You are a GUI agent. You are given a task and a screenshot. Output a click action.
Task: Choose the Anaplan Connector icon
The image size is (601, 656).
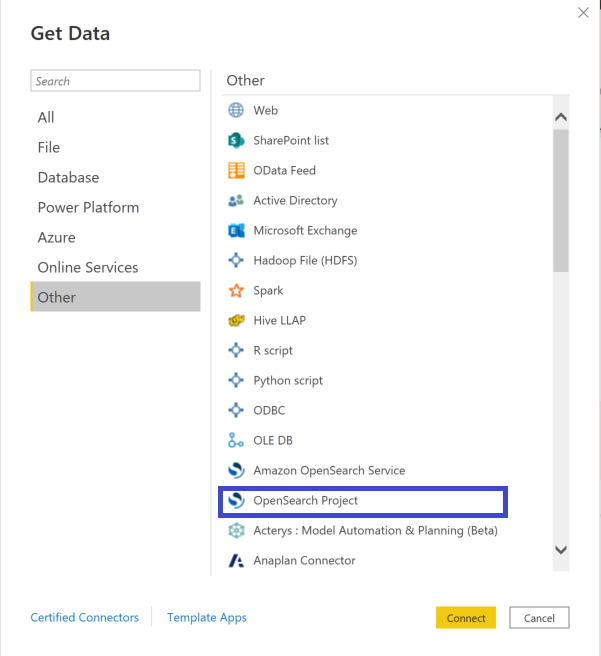(236, 561)
